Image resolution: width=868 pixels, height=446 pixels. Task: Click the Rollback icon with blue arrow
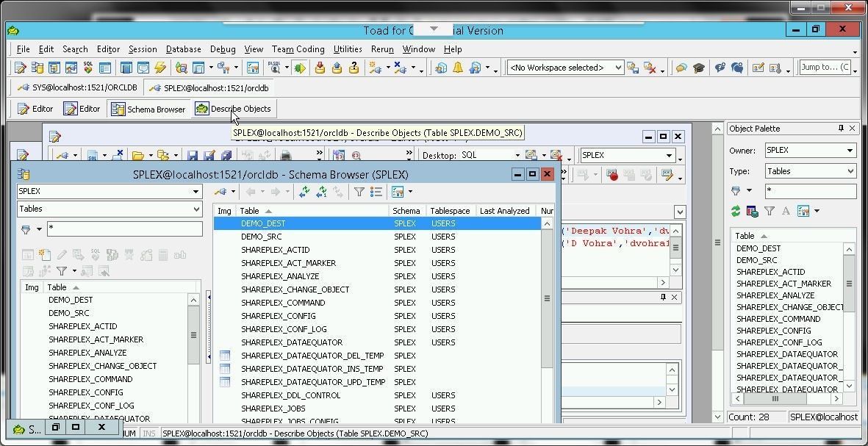[337, 68]
